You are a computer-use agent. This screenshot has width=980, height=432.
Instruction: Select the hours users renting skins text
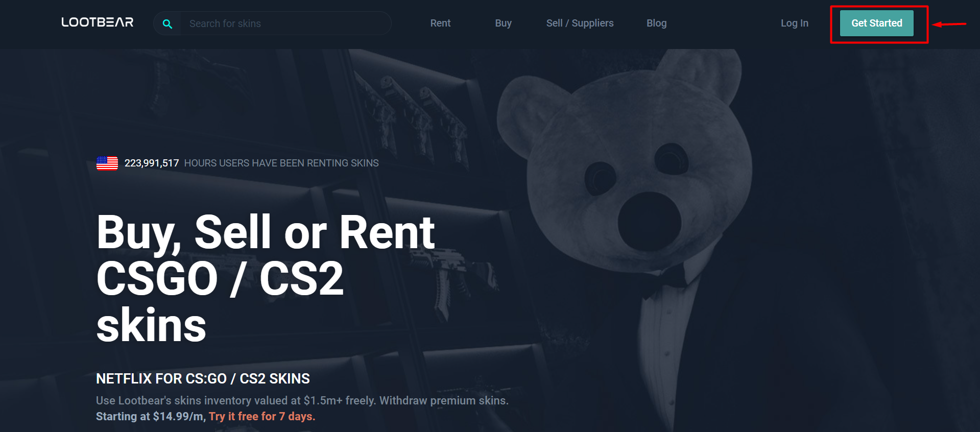(281, 163)
